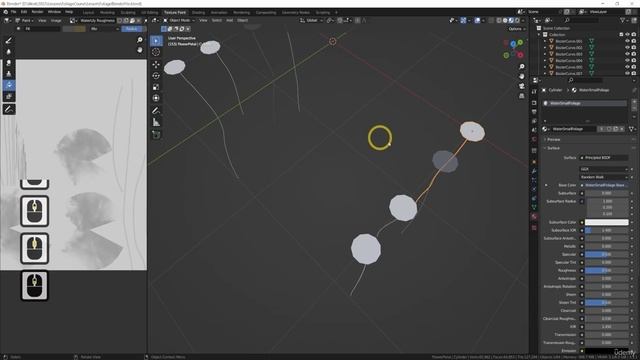640x360 pixels.
Task: Click the blue Radius button in paint settings
Action: (131, 29)
